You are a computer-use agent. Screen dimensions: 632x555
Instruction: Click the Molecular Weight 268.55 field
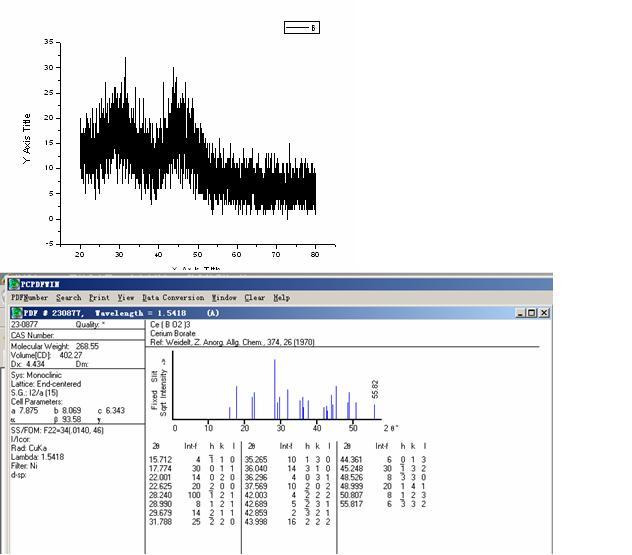coord(55,346)
